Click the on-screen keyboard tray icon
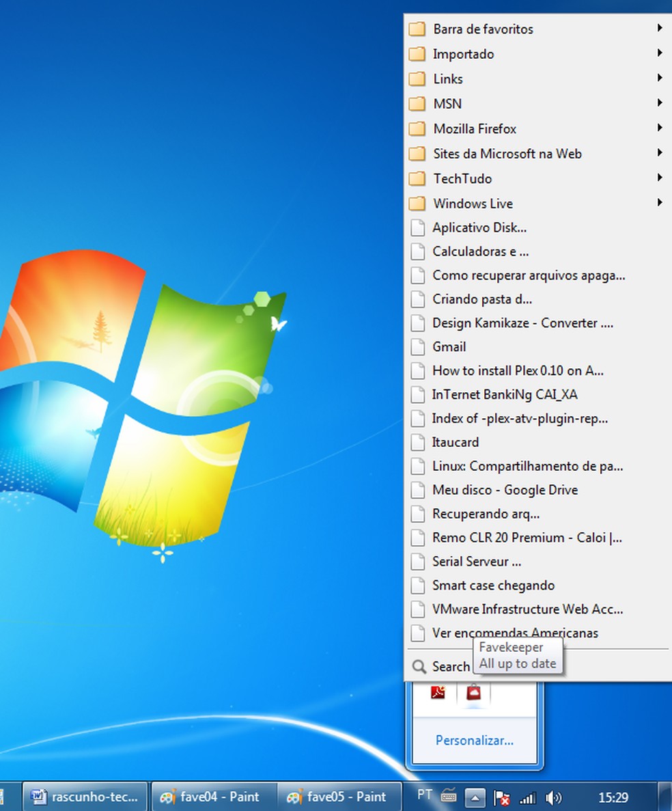 point(449,795)
